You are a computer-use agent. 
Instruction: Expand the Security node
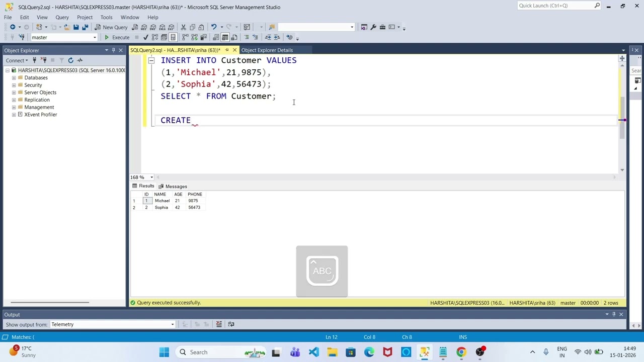click(14, 85)
